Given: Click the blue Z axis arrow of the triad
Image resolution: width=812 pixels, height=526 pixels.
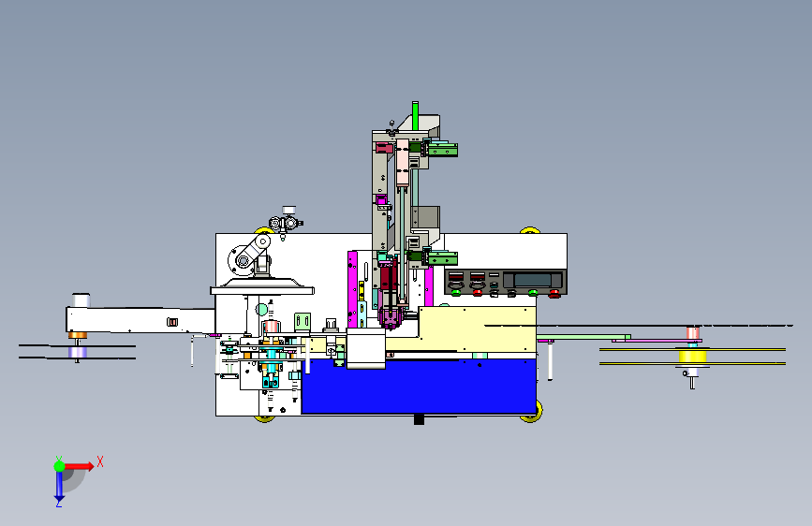Looking at the screenshot, I should tap(59, 487).
